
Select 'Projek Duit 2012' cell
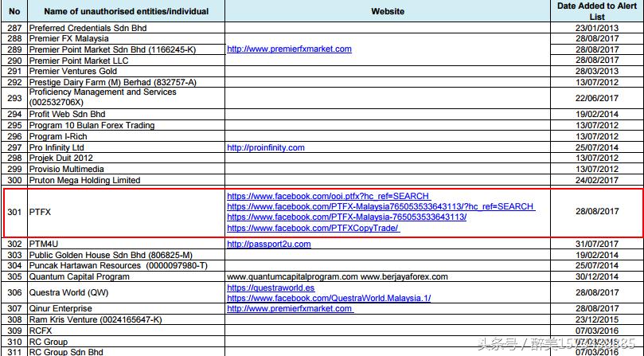(126, 158)
